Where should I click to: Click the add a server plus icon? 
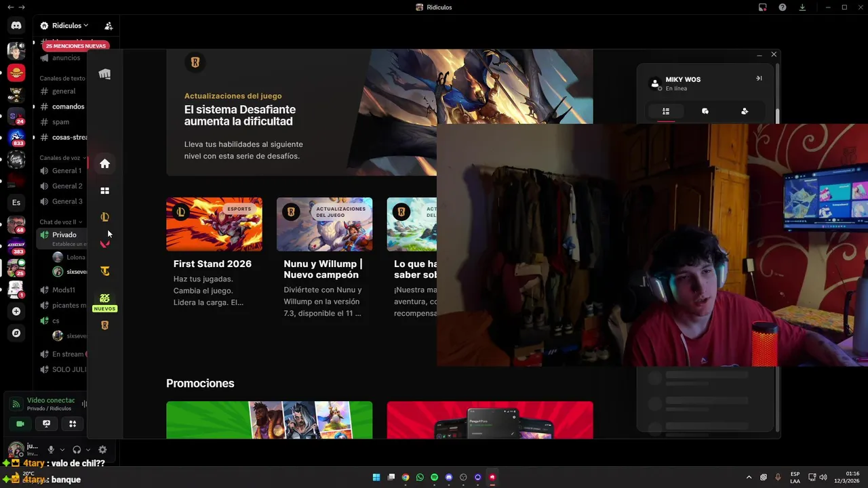pyautogui.click(x=16, y=311)
